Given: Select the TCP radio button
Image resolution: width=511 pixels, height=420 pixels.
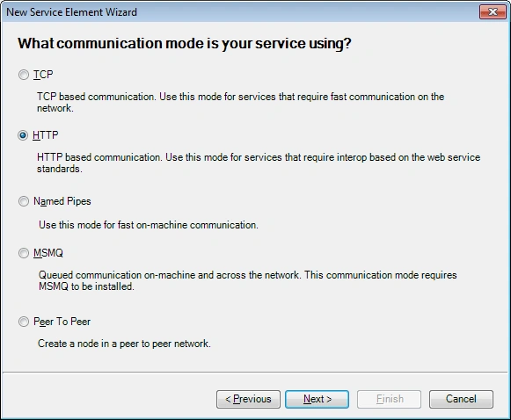Looking at the screenshot, I should (24, 75).
